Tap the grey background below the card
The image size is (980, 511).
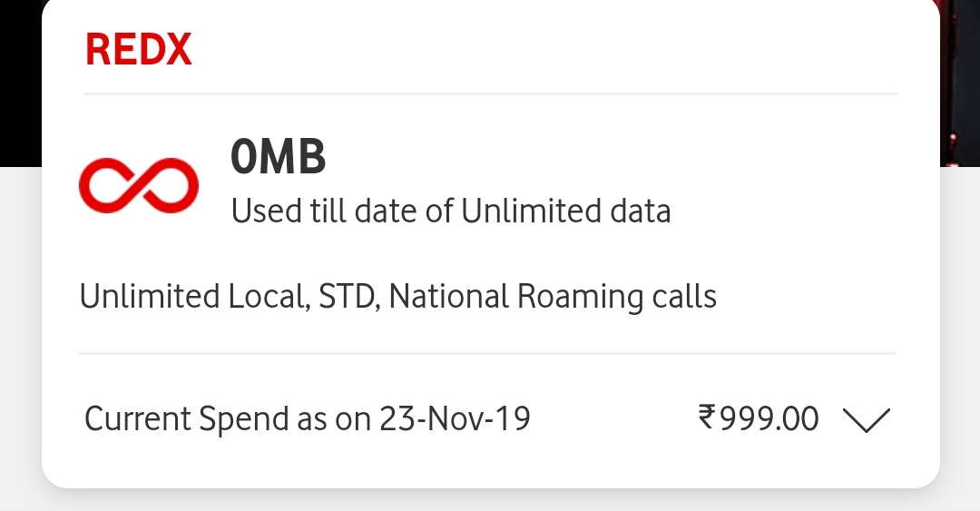coord(490,500)
